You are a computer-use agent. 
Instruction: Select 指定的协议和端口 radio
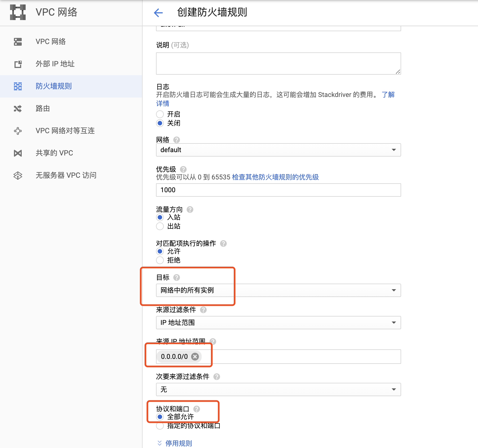(160, 426)
